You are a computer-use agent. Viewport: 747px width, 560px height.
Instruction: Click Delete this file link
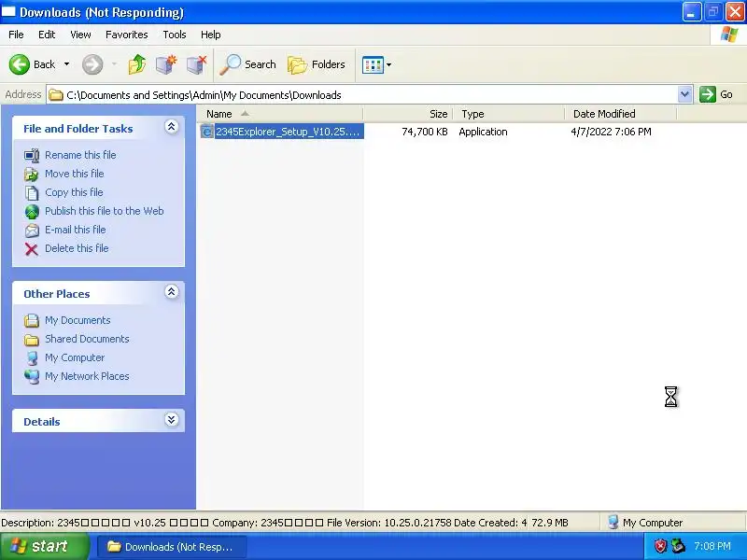point(77,248)
